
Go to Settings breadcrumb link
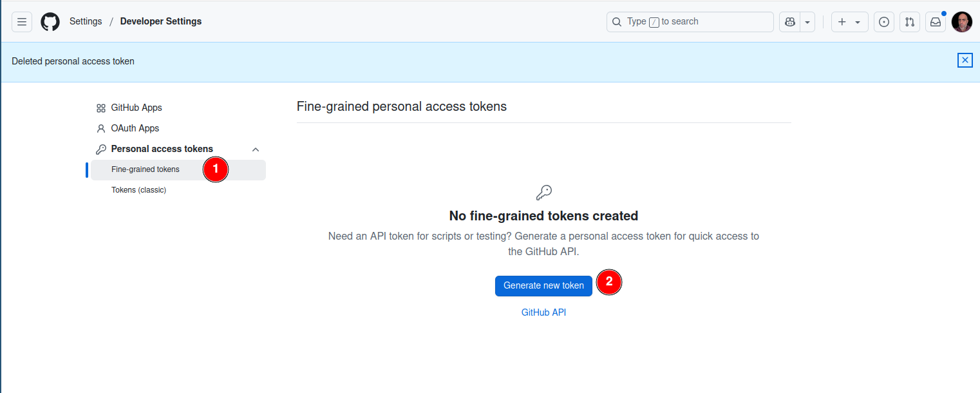[86, 21]
